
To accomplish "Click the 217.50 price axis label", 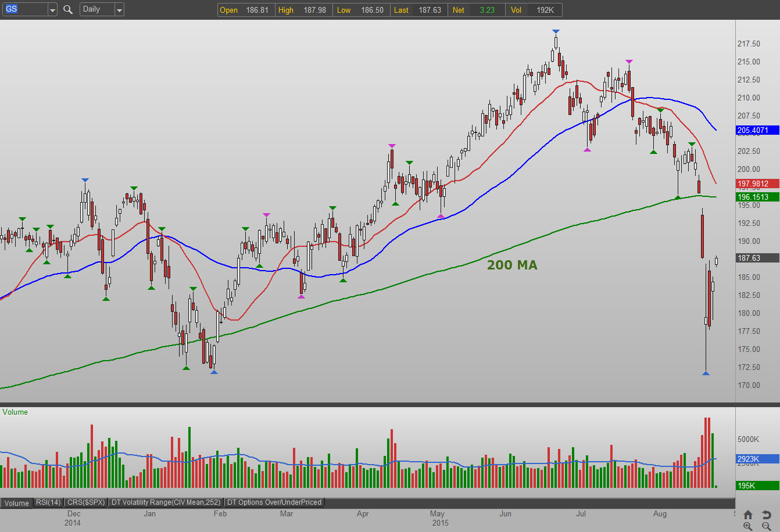I will (x=749, y=44).
